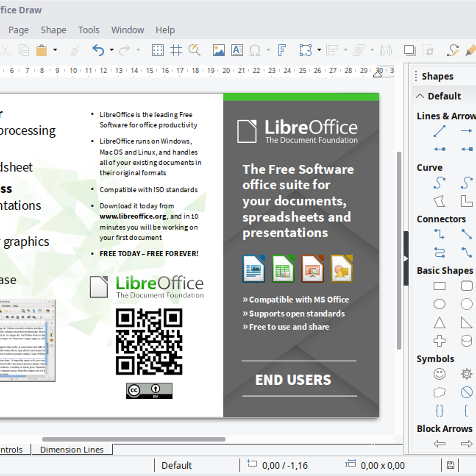Select the Cloud symbol shape
This screenshot has width=476, height=476.
[x=439, y=392]
